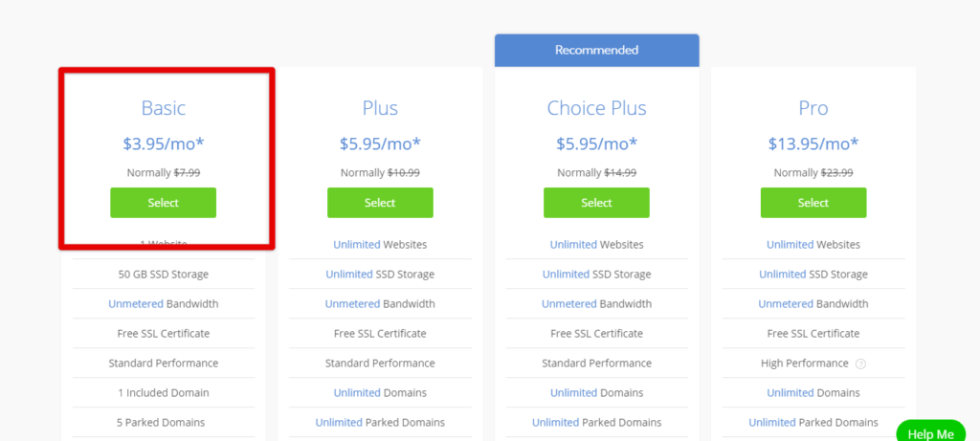Click Unlimited SSD Storage in Choice Plus column
Screen dimensions: 980x441
click(596, 275)
